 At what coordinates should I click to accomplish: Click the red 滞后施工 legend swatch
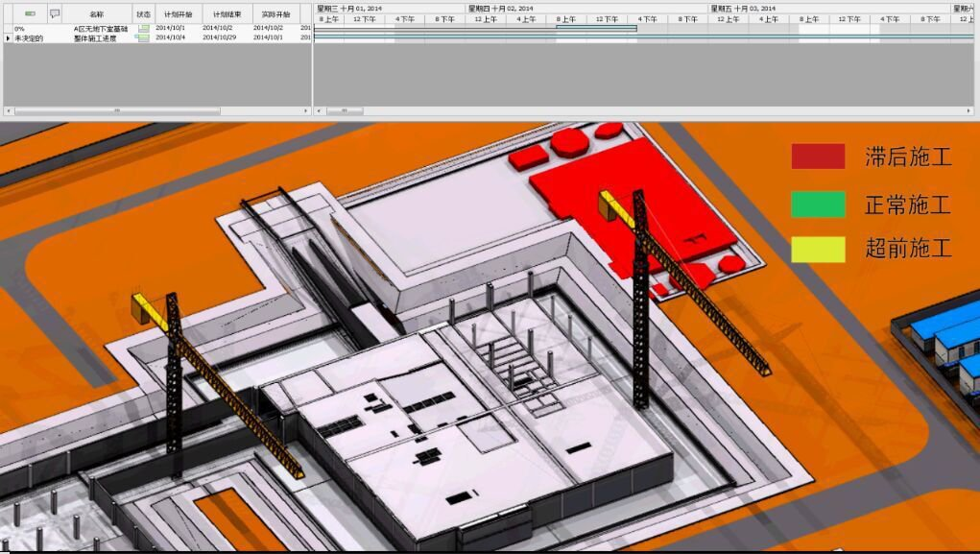pyautogui.click(x=818, y=157)
